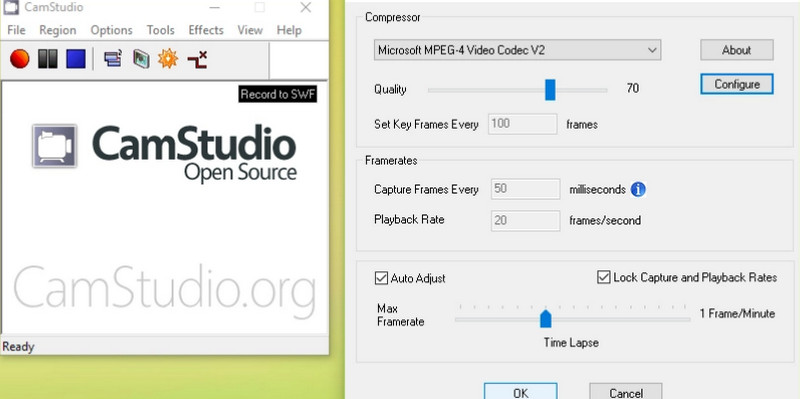The width and height of the screenshot is (800, 399).
Task: Open the Options menu
Action: click(x=111, y=30)
